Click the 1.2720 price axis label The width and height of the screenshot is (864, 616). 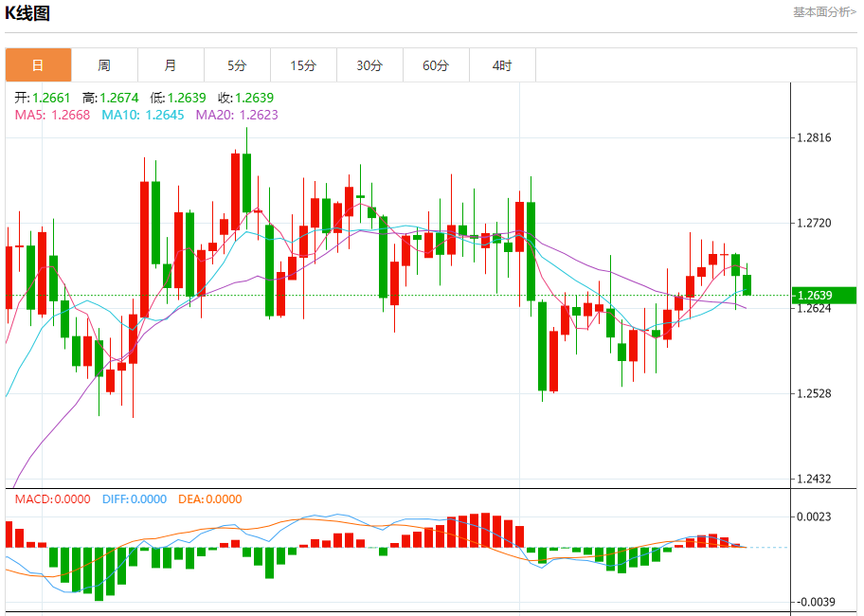[x=814, y=223]
